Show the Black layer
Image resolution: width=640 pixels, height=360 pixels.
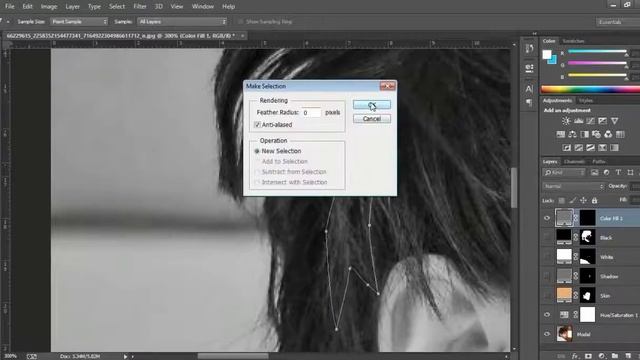click(547, 237)
